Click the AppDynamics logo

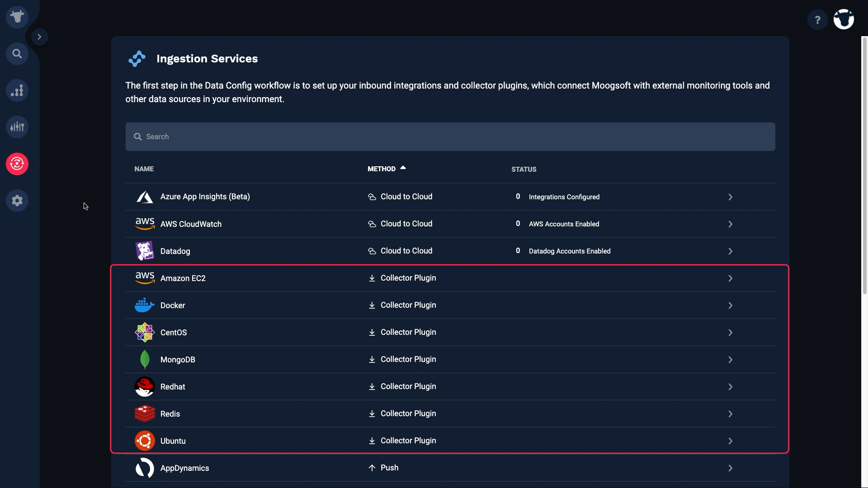145,468
